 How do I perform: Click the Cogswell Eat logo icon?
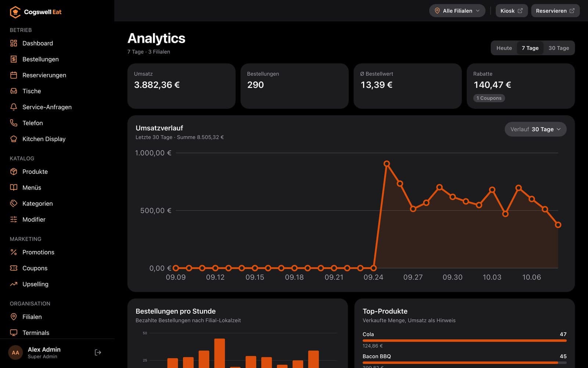(x=15, y=12)
